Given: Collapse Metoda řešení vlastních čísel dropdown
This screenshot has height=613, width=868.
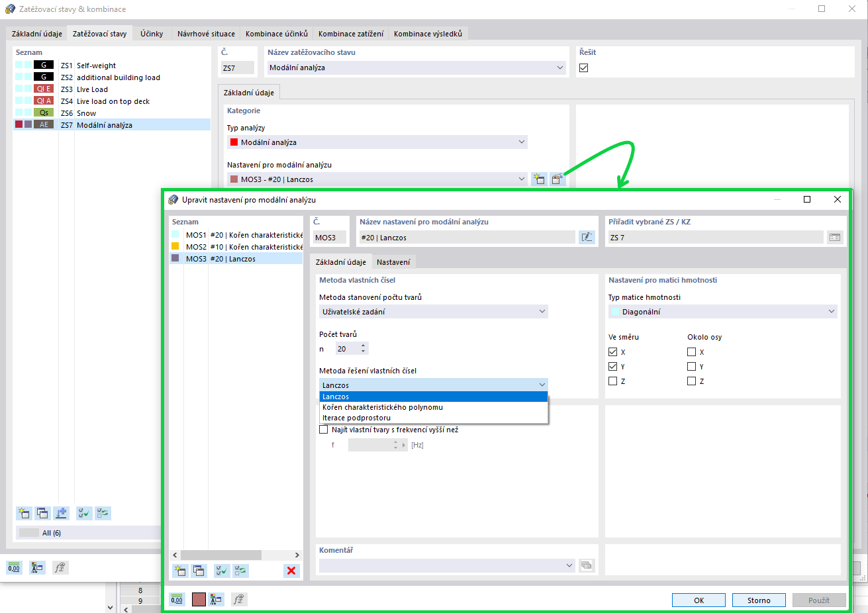Looking at the screenshot, I should (x=434, y=385).
